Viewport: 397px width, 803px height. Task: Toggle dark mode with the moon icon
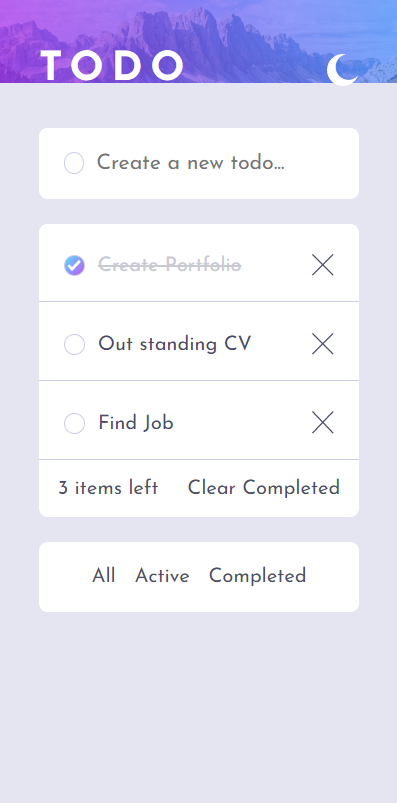pyautogui.click(x=342, y=70)
